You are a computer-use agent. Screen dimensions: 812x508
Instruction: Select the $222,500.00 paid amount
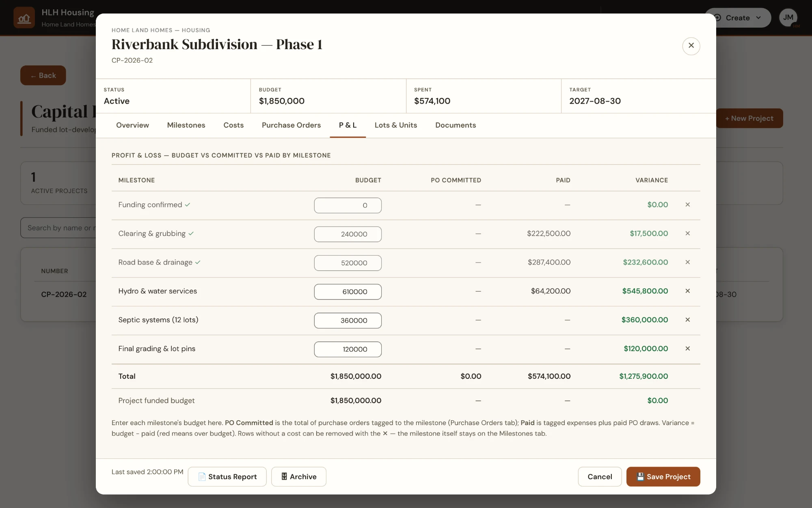coord(549,234)
